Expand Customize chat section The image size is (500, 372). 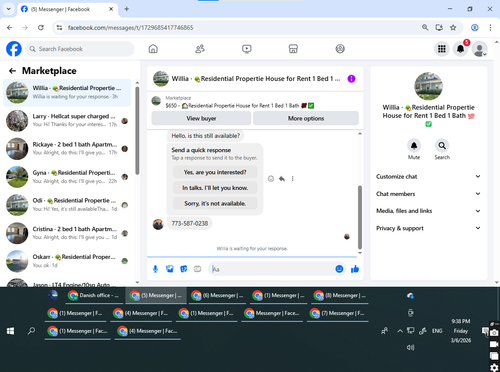[x=428, y=177]
